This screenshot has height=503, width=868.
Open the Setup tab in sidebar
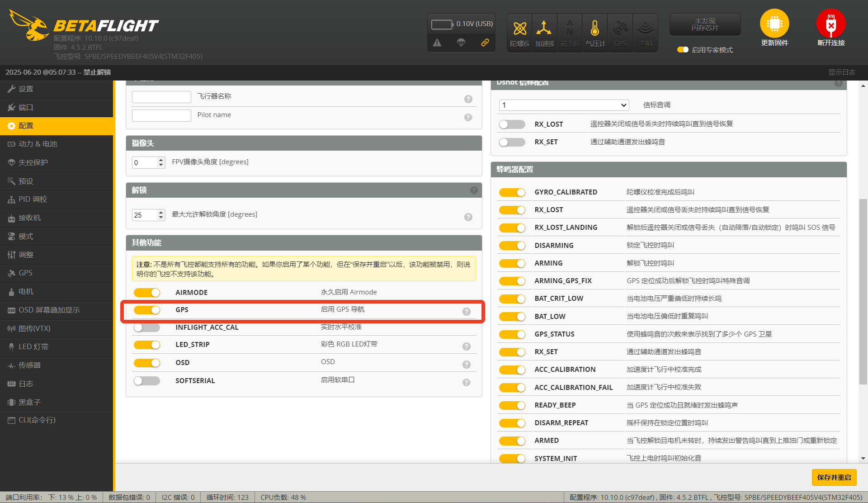point(57,89)
